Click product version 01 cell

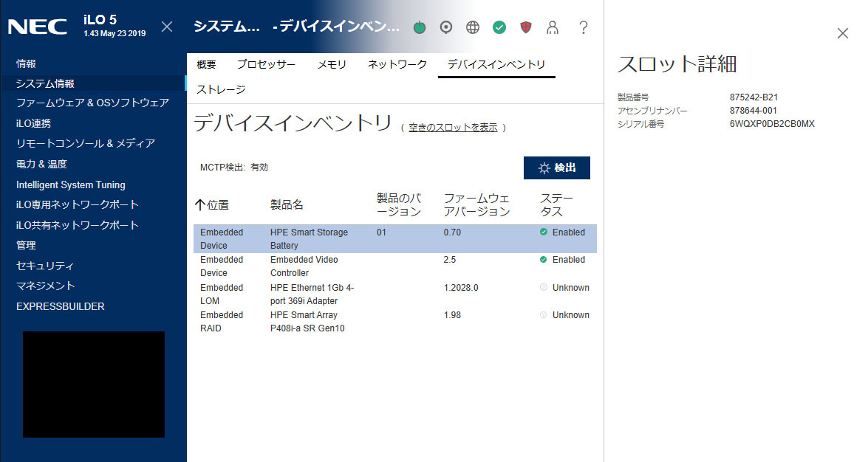point(381,232)
